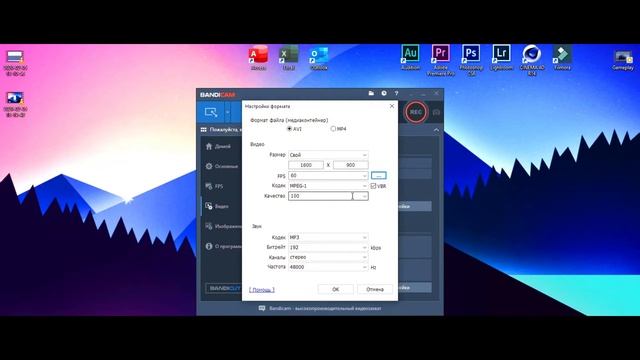Viewport: 640px width, 360px height.
Task: Open the Частота dropdown showing 48000
Action: [328, 267]
